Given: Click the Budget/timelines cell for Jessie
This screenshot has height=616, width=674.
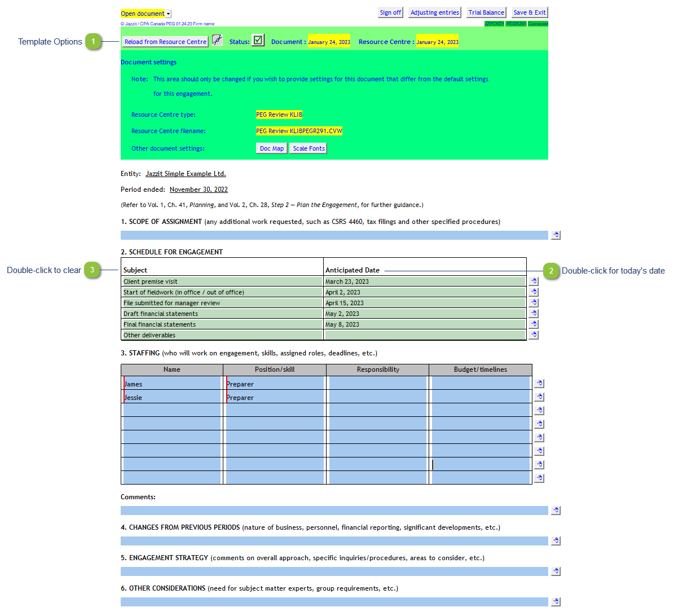Looking at the screenshot, I should [x=481, y=397].
